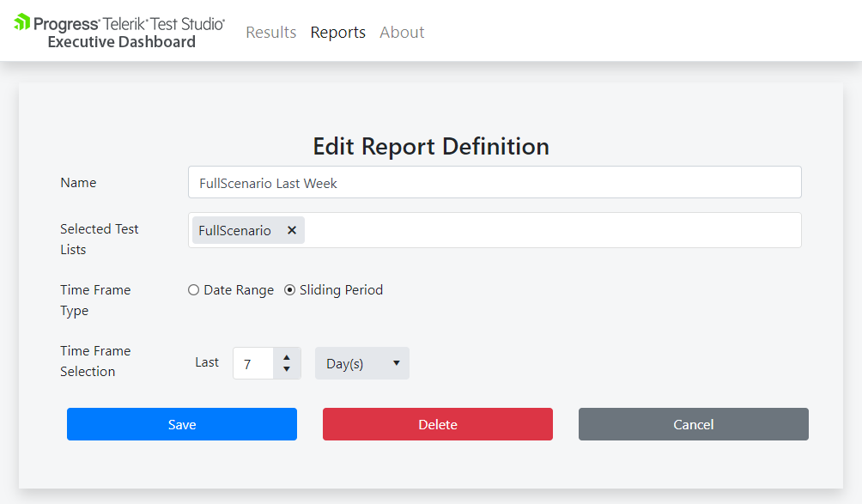Go to the Reports menu item
Screen dimensions: 862x504
(338, 32)
